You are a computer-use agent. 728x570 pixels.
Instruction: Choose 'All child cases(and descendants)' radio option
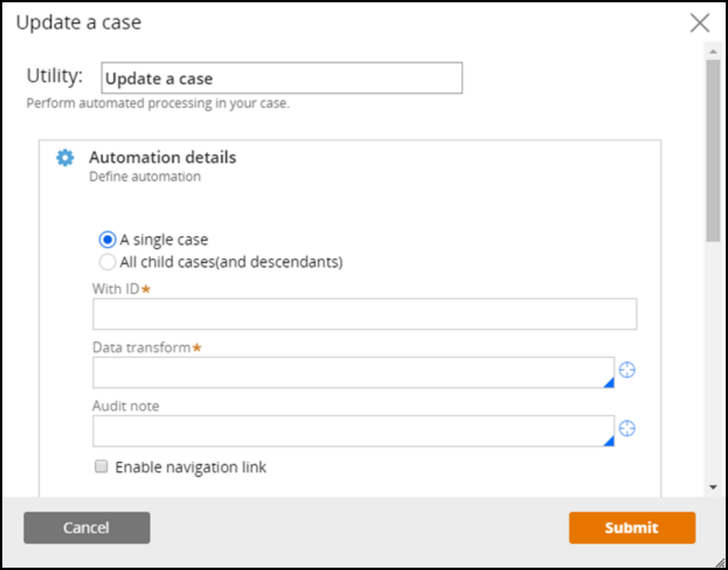(107, 262)
